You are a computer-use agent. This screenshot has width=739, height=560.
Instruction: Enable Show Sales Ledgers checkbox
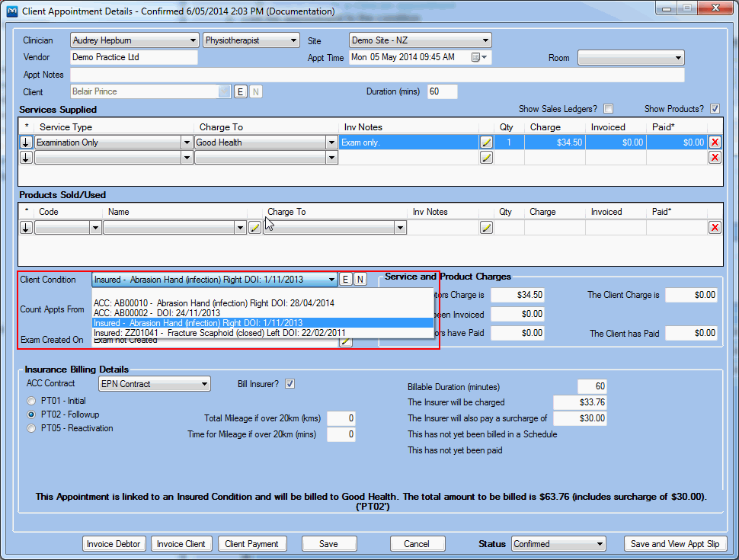tap(608, 109)
